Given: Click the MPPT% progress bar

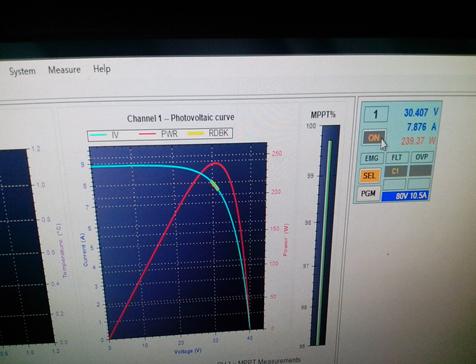Looking at the screenshot, I should (325, 235).
